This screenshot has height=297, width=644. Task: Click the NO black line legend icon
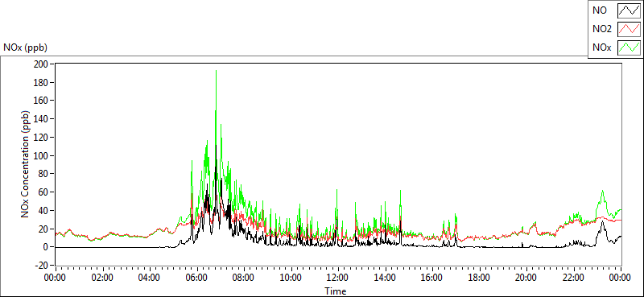click(x=629, y=10)
